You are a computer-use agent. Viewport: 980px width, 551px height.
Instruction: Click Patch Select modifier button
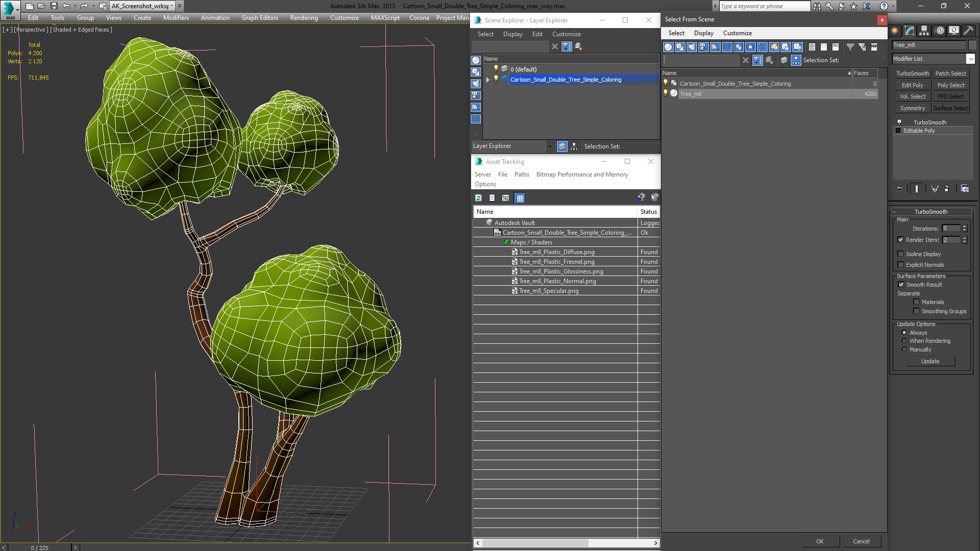[950, 73]
